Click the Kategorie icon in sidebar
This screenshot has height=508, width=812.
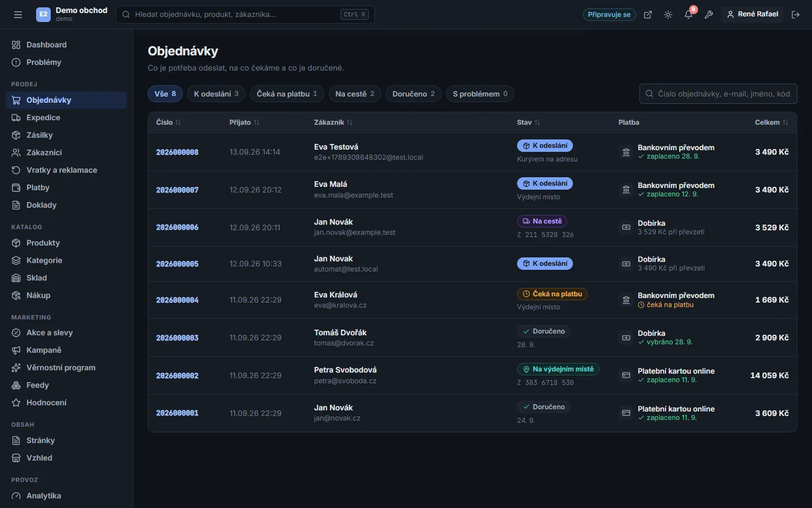coord(16,260)
